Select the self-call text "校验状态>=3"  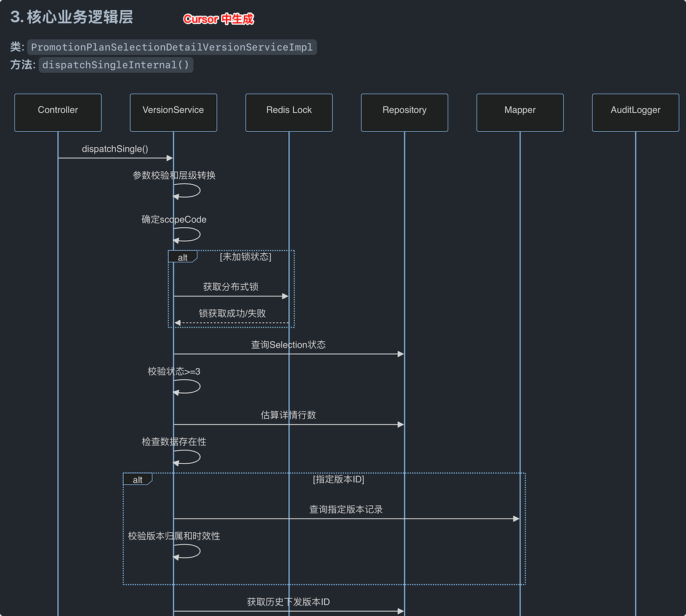174,371
